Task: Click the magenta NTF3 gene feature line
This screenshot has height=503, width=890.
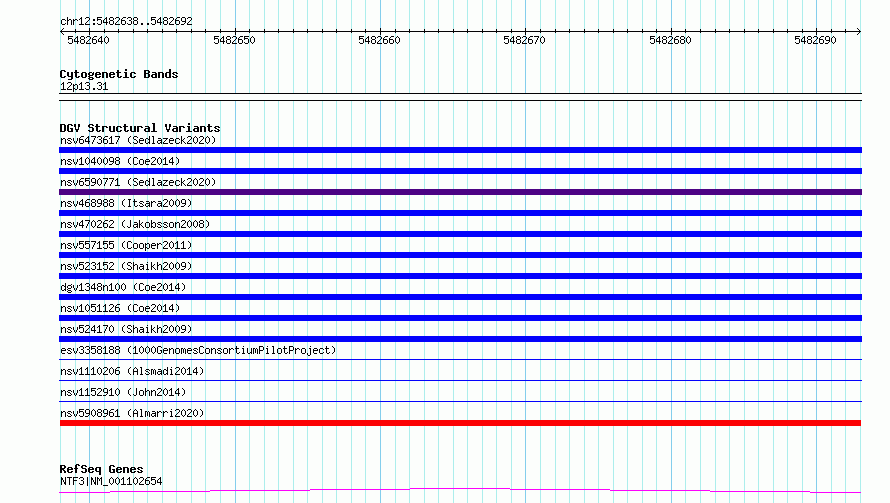Action: click(460, 489)
